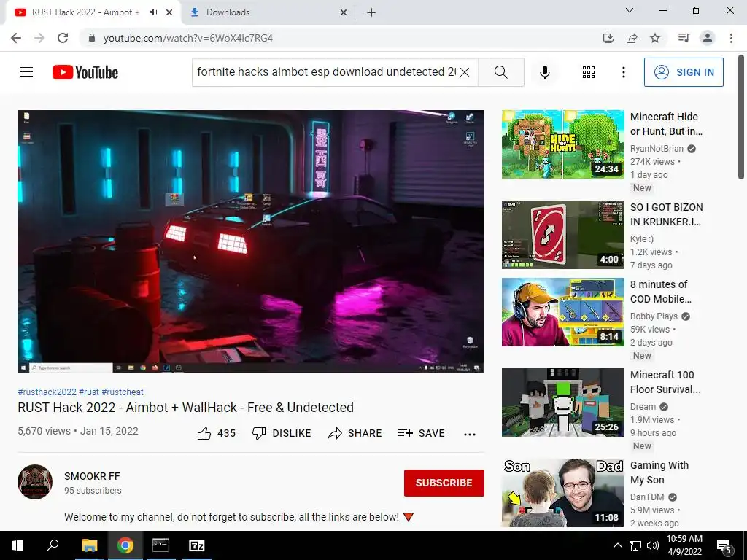747x560 pixels.
Task: Open Command Prompt taskbar icon
Action: click(160, 545)
